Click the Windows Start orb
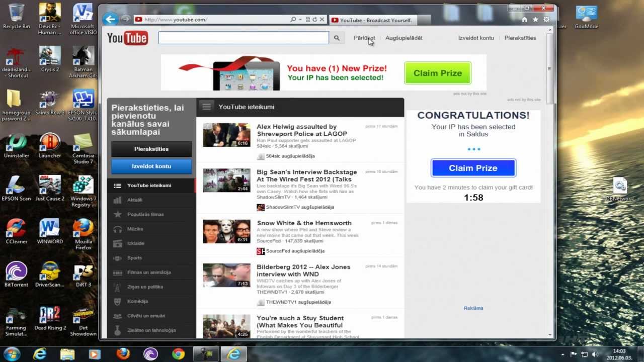The width and height of the screenshot is (644, 362). [x=12, y=353]
